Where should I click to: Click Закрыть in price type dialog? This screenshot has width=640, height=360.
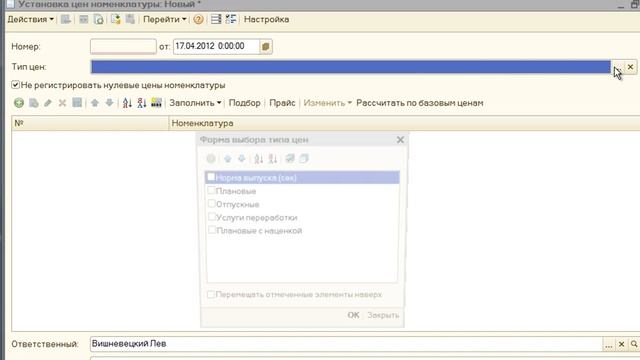coord(383,315)
